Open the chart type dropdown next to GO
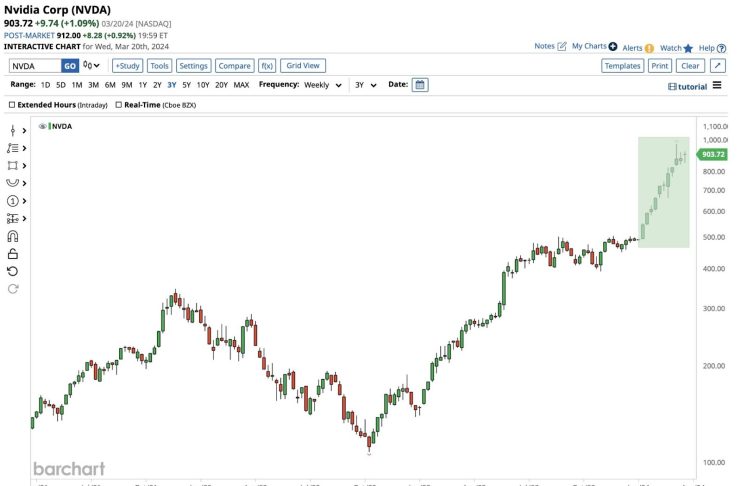 pyautogui.click(x=92, y=66)
